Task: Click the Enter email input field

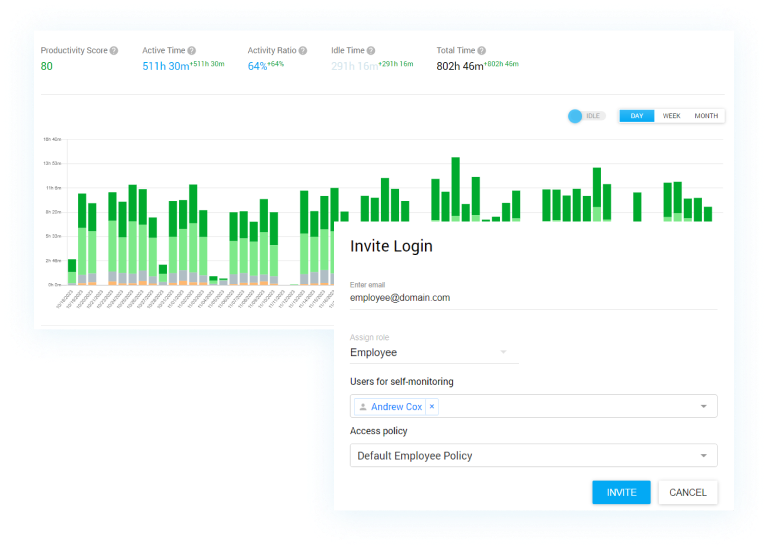Action: coord(532,297)
